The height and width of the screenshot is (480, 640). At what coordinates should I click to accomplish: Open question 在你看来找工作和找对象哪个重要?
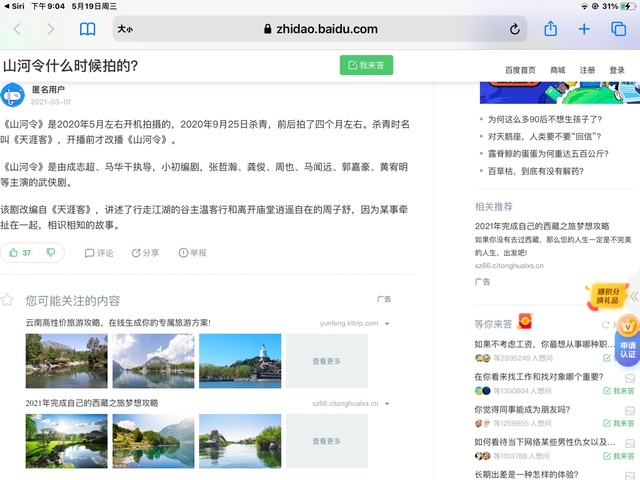coord(539,377)
